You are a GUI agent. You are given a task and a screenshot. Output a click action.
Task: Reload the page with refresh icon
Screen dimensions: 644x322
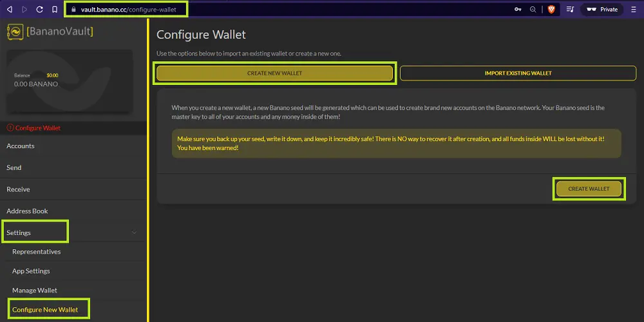point(39,10)
